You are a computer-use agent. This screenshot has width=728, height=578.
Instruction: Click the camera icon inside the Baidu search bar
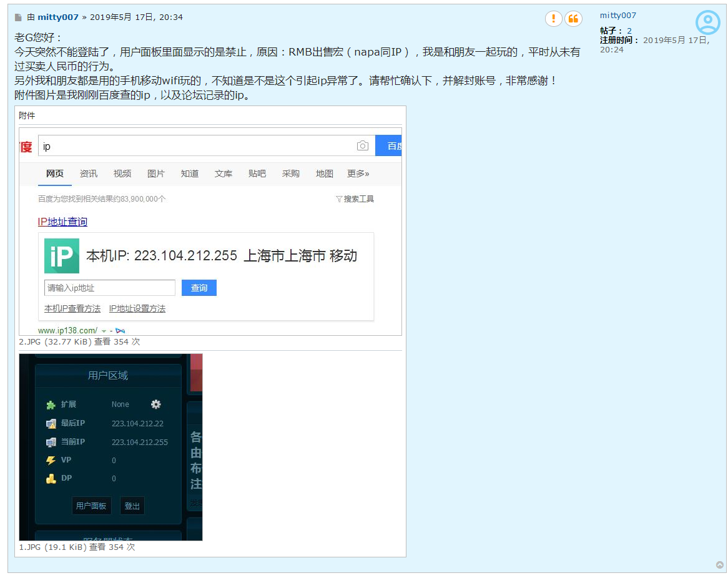[363, 145]
